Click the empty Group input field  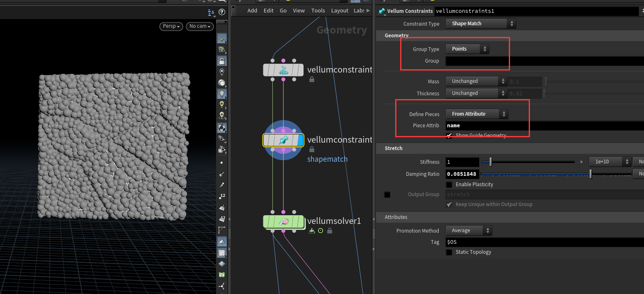545,61
